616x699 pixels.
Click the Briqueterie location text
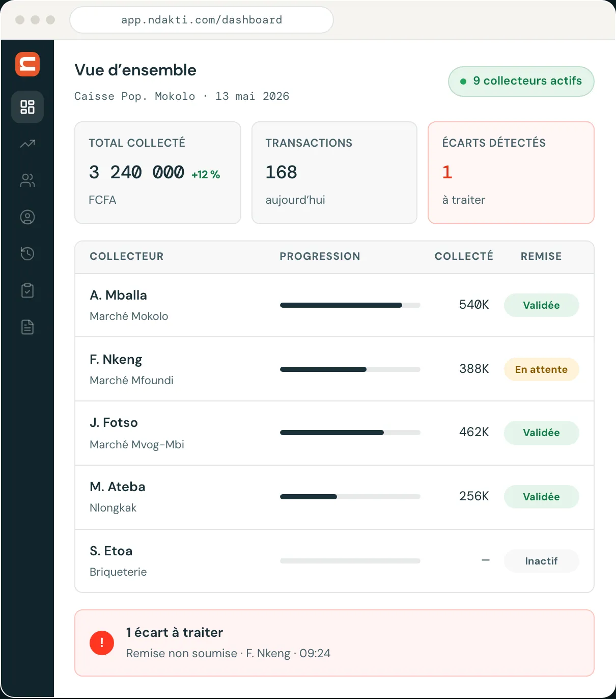pos(118,572)
